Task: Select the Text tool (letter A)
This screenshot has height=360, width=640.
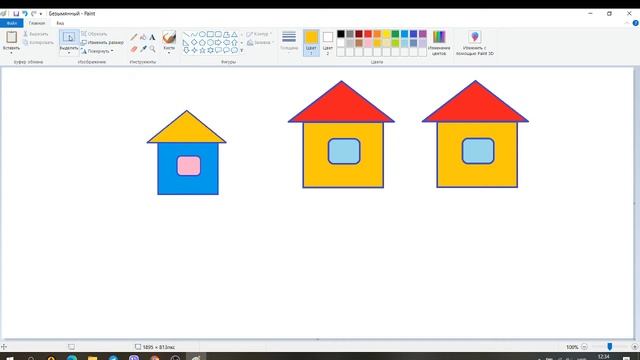Action: coord(152,37)
